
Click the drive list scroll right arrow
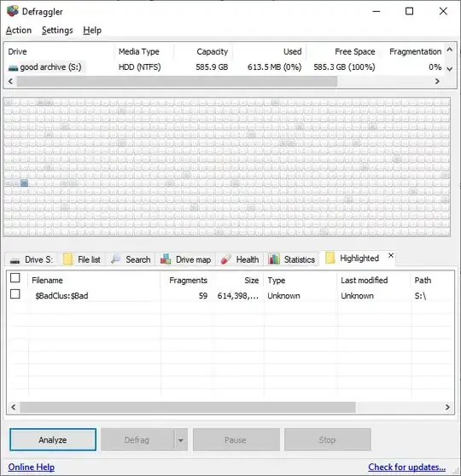(x=437, y=81)
